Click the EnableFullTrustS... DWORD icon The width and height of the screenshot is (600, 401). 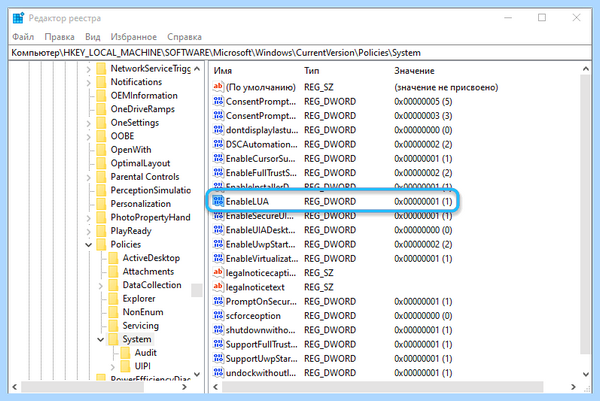point(218,173)
